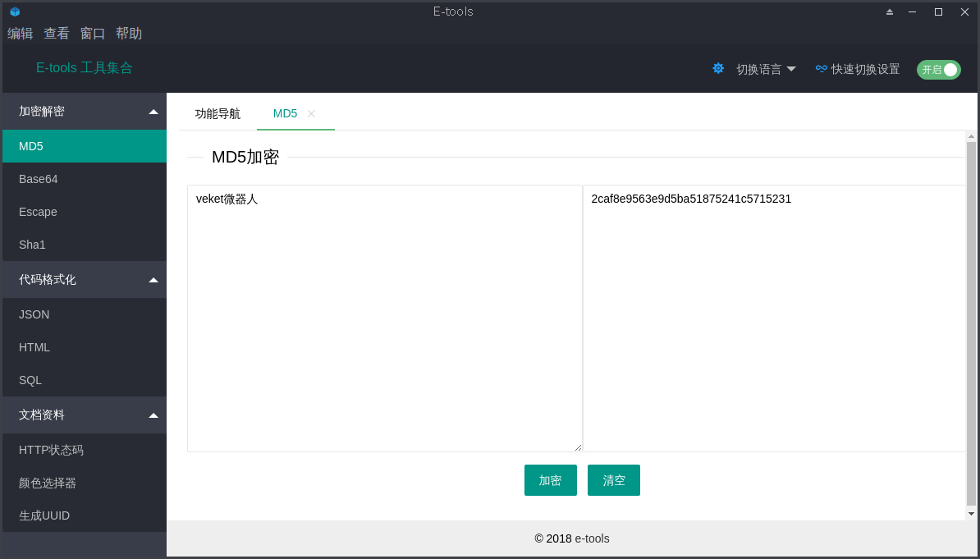Image resolution: width=980 pixels, height=559 pixels.
Task: Click the textarea resize handle corner
Action: (x=578, y=447)
